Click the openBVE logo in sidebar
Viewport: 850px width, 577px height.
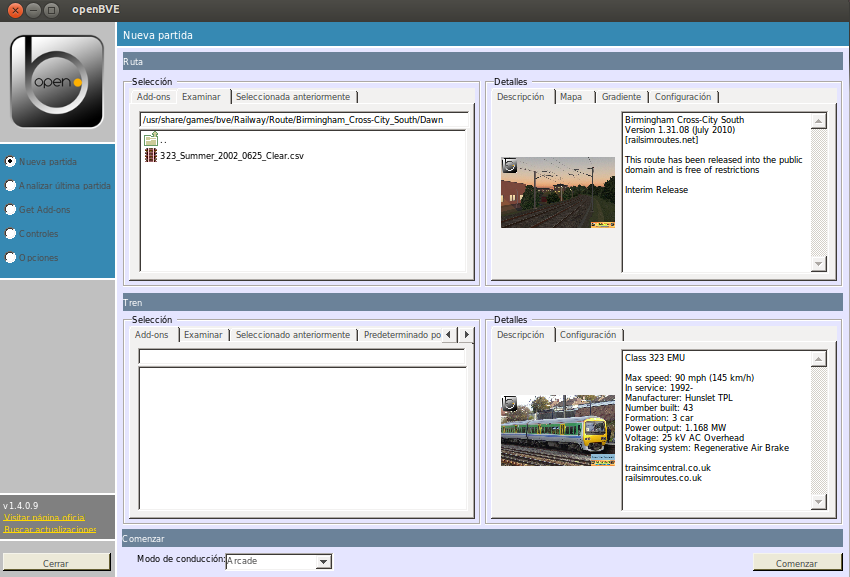click(x=57, y=81)
